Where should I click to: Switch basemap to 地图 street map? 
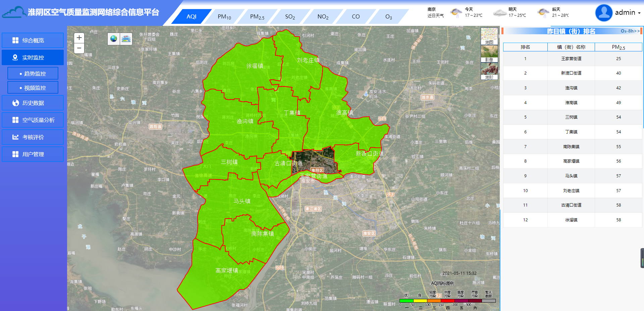pos(489,36)
